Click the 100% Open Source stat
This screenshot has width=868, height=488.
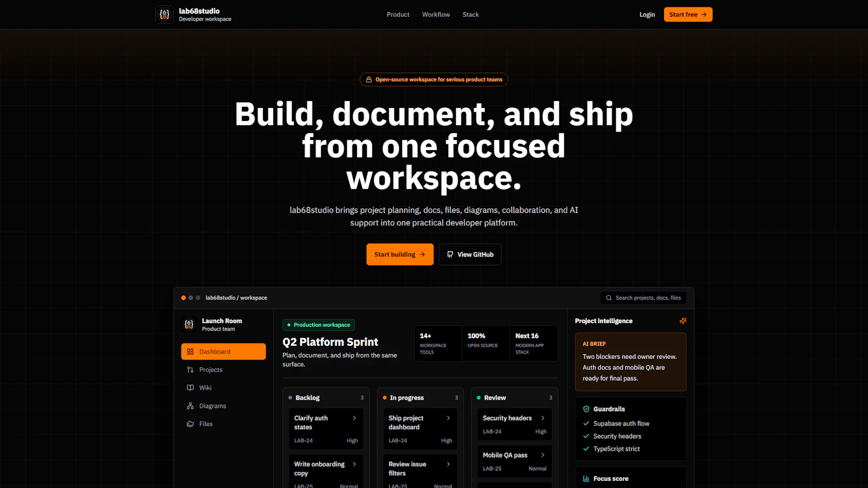(x=486, y=343)
